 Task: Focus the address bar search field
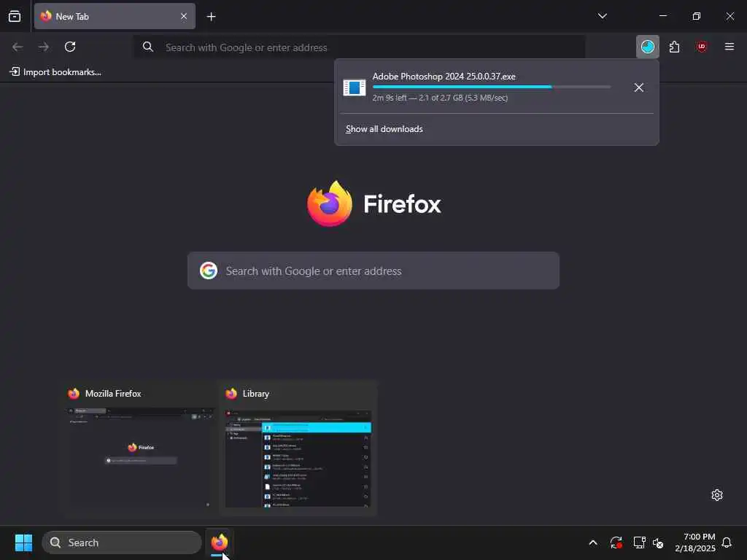point(359,47)
